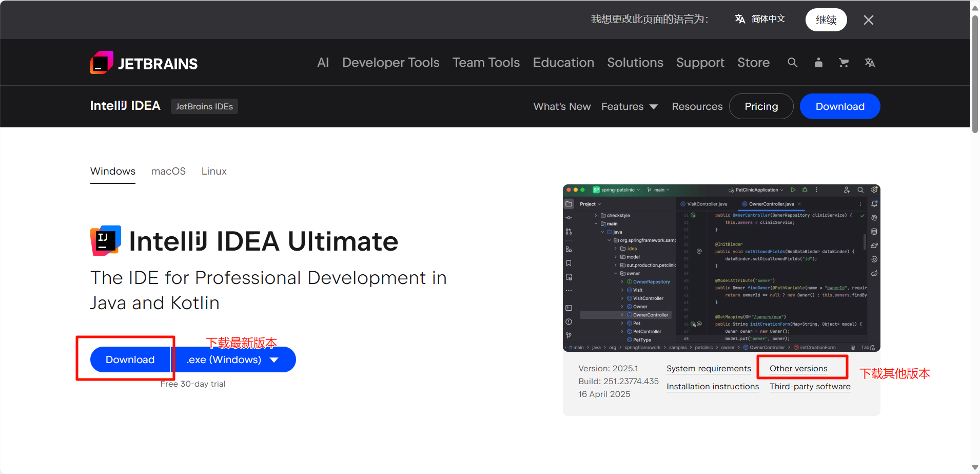
Task: Open the site search icon
Action: [792, 63]
